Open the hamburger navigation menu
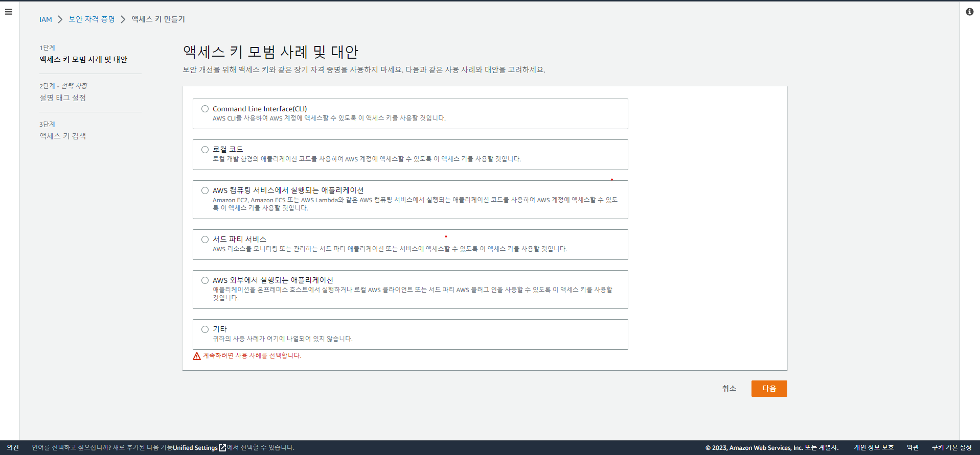Viewport: 980px width, 455px height. [9, 12]
